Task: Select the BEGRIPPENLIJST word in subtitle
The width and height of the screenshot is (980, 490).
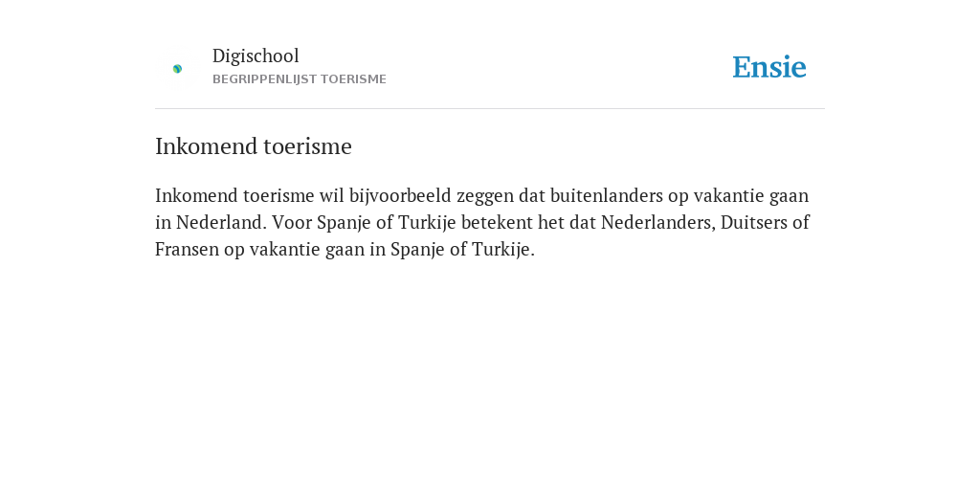Action: 264,79
